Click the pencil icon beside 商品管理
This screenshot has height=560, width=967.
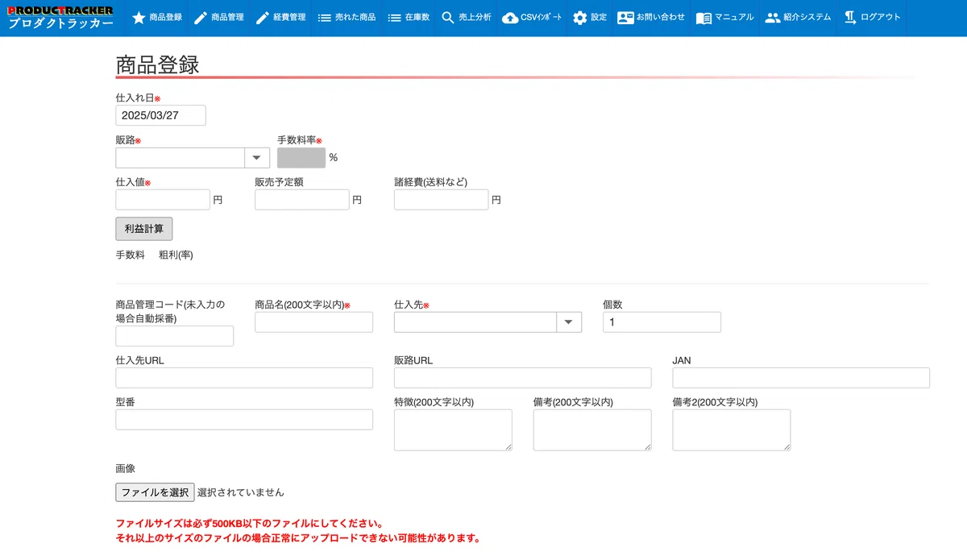[201, 18]
